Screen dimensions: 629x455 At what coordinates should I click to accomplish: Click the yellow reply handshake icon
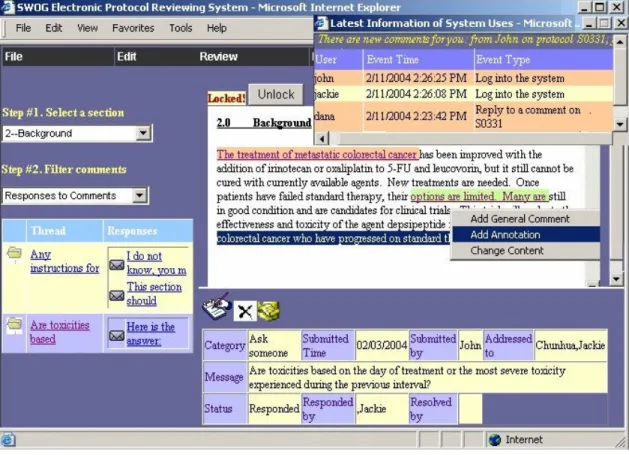(x=268, y=311)
